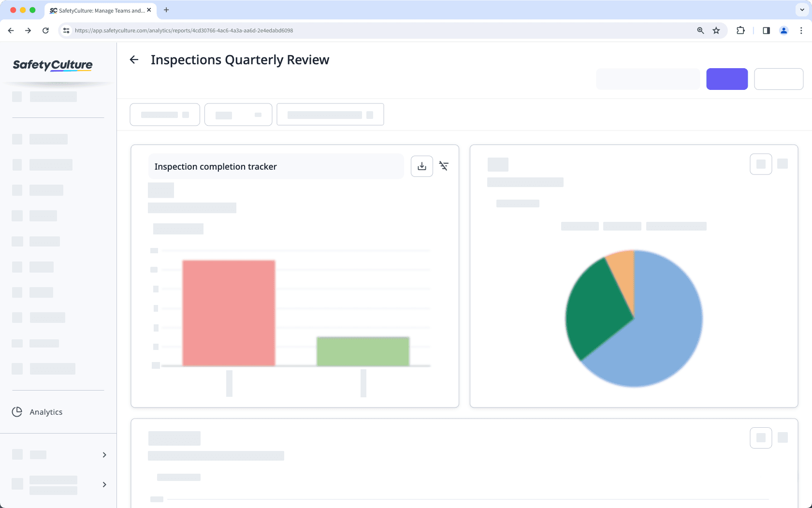812x508 pixels.
Task: Click the first filter chip below the report title
Action: coord(164,114)
